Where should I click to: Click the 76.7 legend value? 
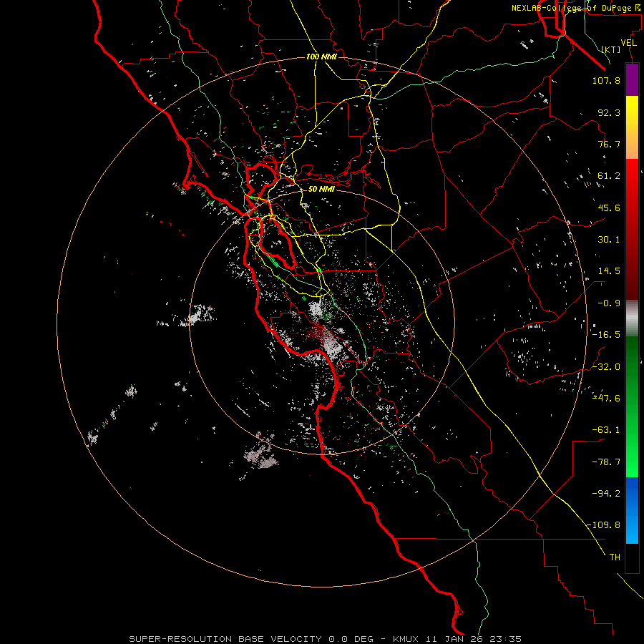609,144
